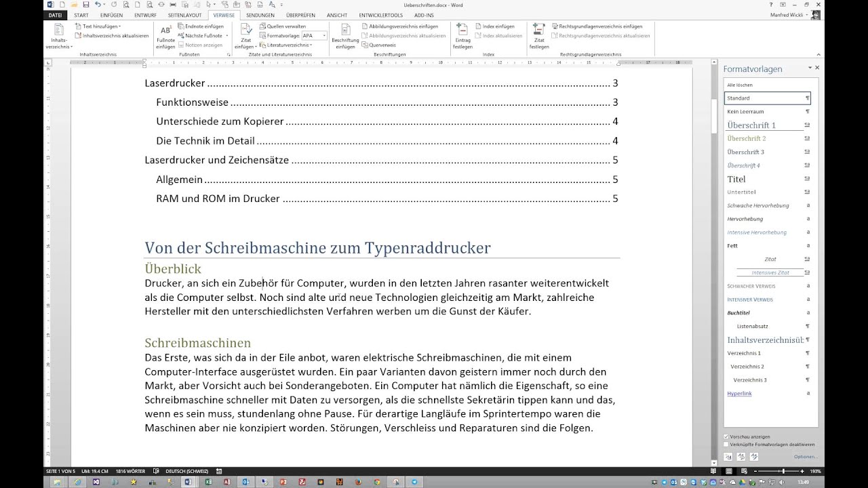Click Zitat einfügen icon

(x=245, y=31)
